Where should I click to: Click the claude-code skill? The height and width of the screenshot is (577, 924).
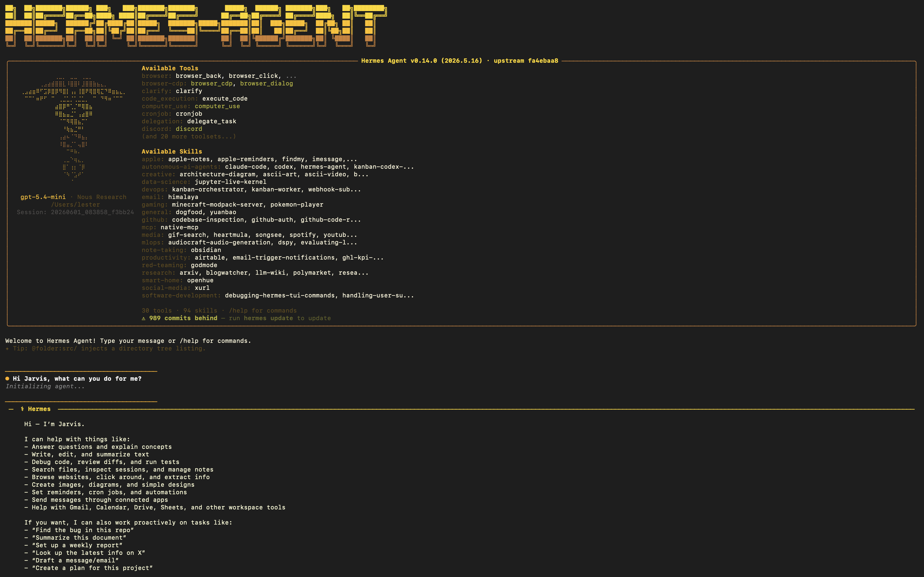tap(246, 167)
